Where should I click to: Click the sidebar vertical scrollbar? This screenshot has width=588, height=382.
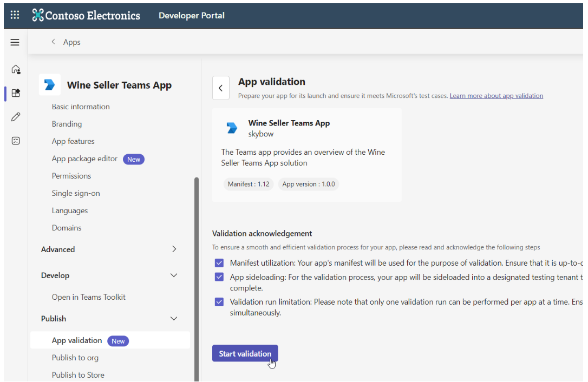197,279
